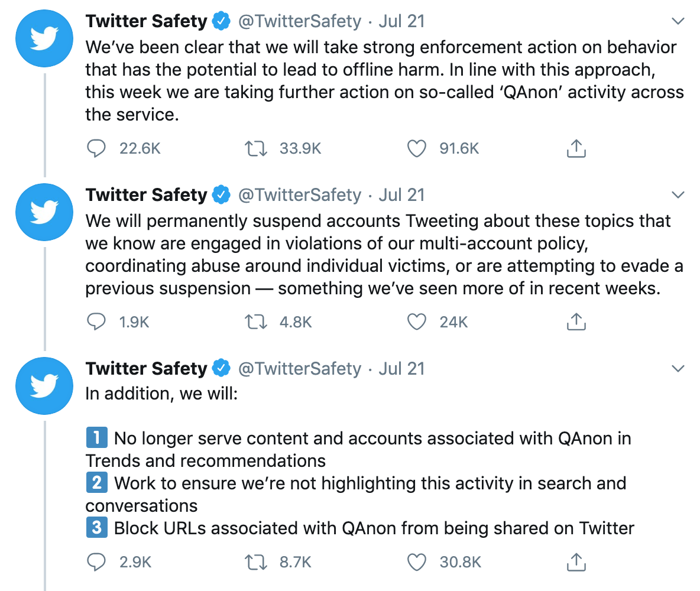The width and height of the screenshot is (700, 591).
Task: Click the verified badge on the first tweet
Action: click(221, 20)
